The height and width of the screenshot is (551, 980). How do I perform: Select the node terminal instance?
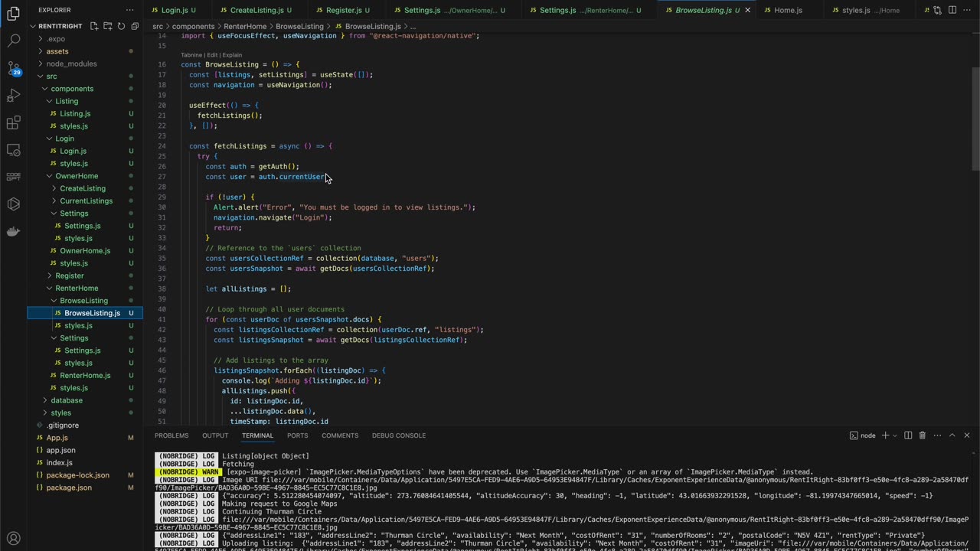[x=863, y=435]
